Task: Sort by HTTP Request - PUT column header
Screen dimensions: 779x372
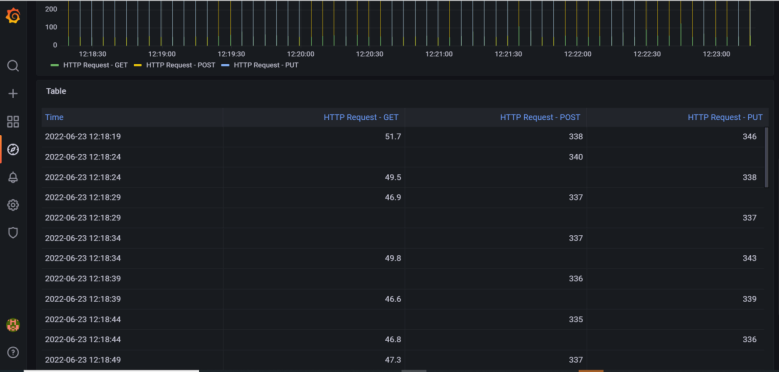Action: click(725, 117)
